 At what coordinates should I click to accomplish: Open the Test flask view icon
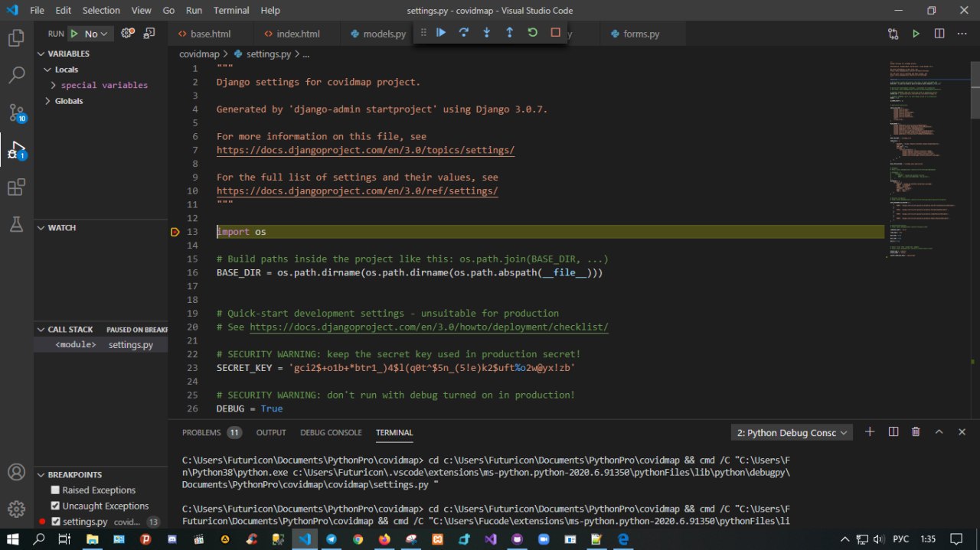[x=16, y=224]
